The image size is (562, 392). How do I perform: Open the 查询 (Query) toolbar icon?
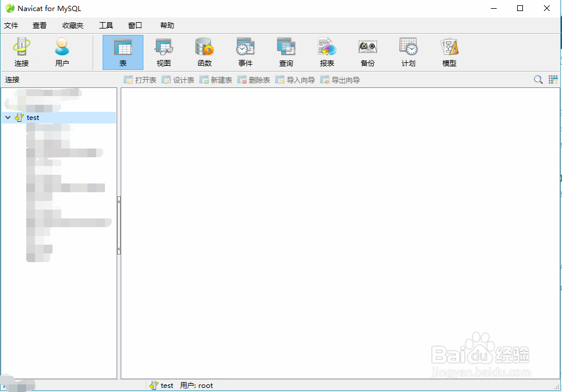point(286,52)
